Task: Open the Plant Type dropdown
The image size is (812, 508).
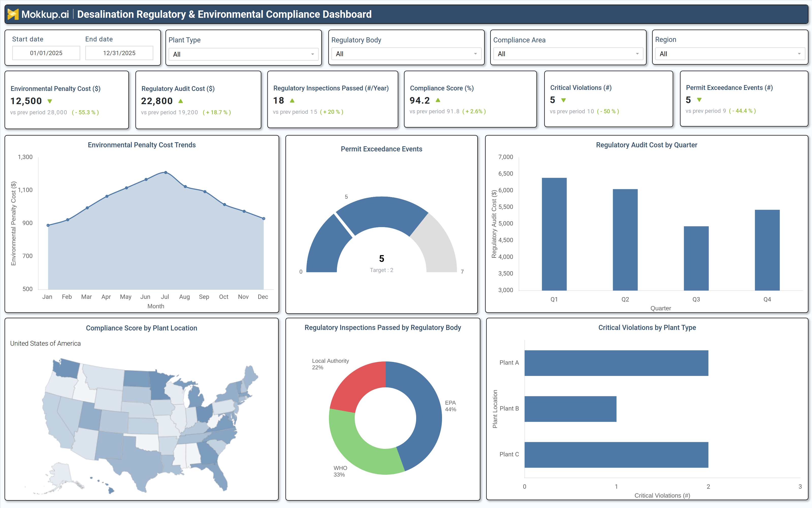Action: (x=244, y=54)
